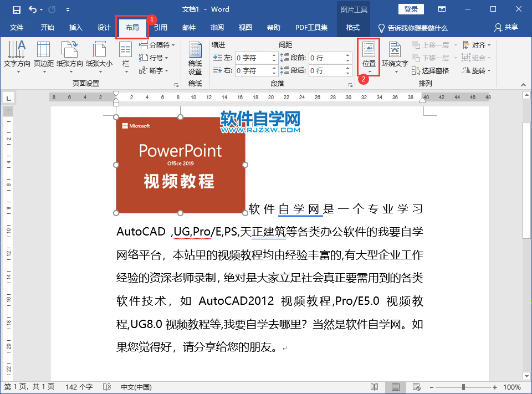Switch to the 布局 layout tab
Screen dimensions: 532x394
tap(132, 28)
